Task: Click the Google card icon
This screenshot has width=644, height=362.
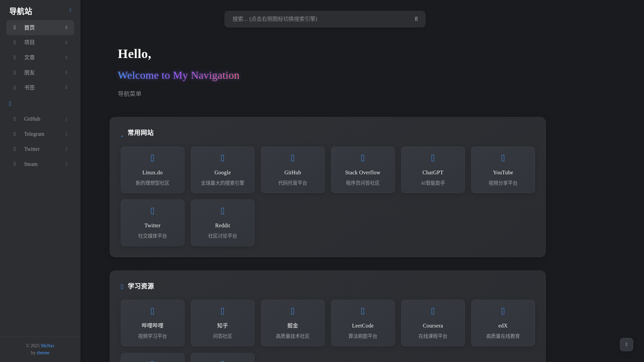Action: coord(223,158)
